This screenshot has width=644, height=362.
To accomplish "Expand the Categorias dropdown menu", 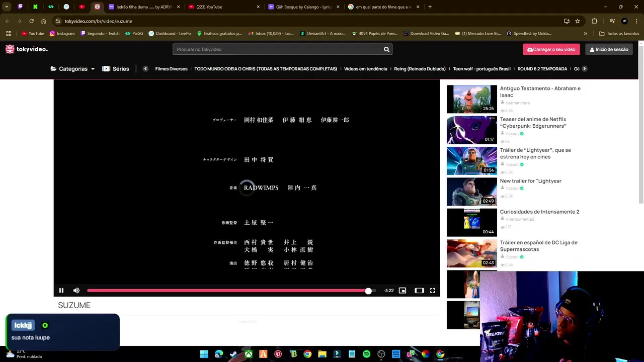I will point(72,69).
